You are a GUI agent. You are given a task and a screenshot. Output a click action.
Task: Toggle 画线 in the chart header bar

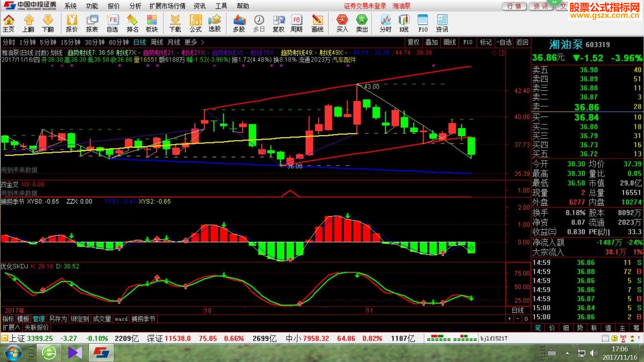point(450,42)
